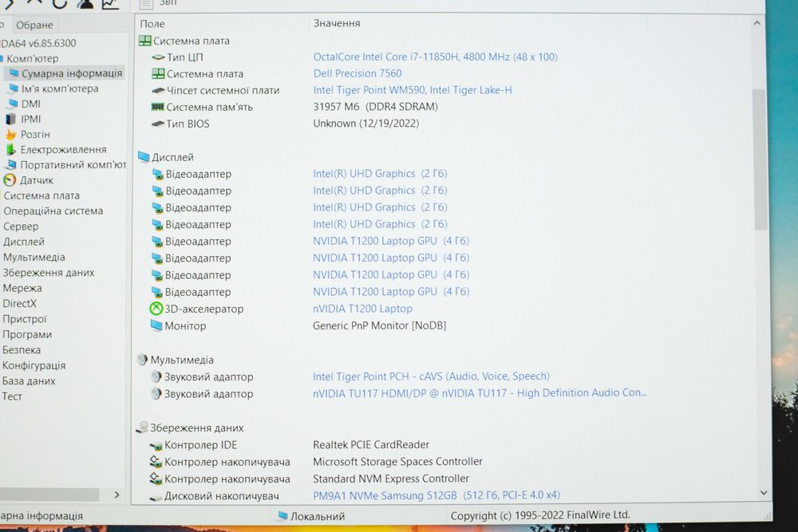
Task: Click the IPMI tree icon
Action: (x=10, y=119)
